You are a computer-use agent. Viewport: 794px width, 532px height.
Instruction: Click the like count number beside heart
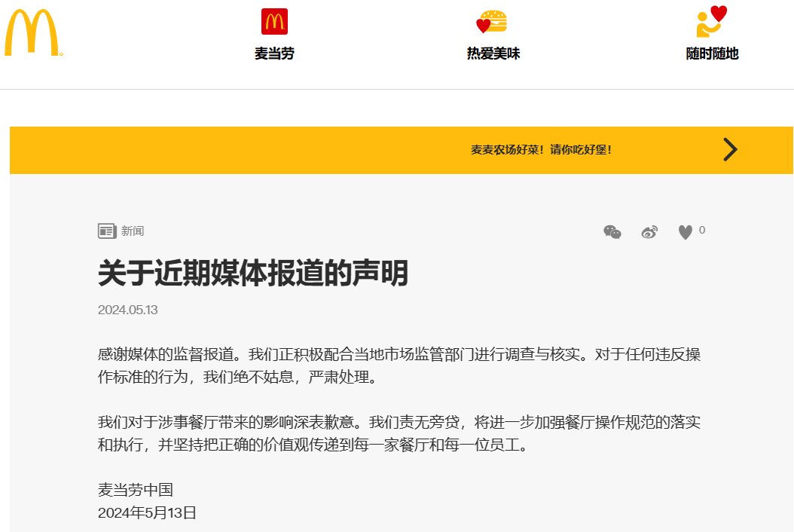pos(702,230)
